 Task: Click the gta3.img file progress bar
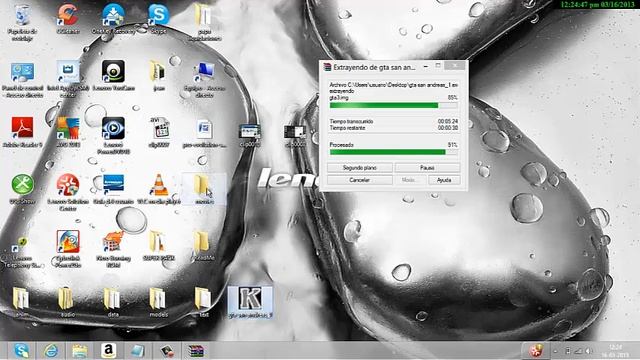(x=393, y=105)
